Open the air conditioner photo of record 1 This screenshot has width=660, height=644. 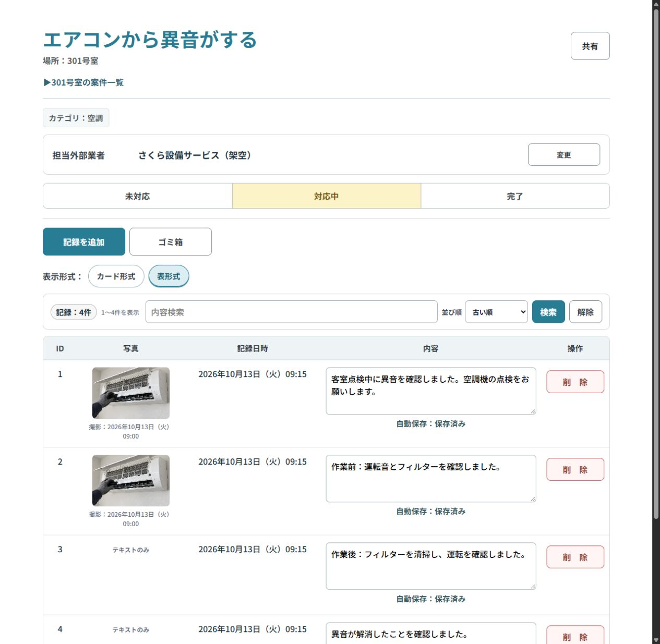pyautogui.click(x=131, y=393)
